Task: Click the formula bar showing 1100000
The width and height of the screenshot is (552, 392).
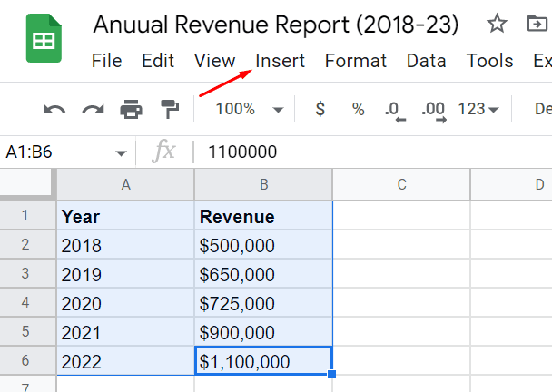Action: (x=372, y=152)
